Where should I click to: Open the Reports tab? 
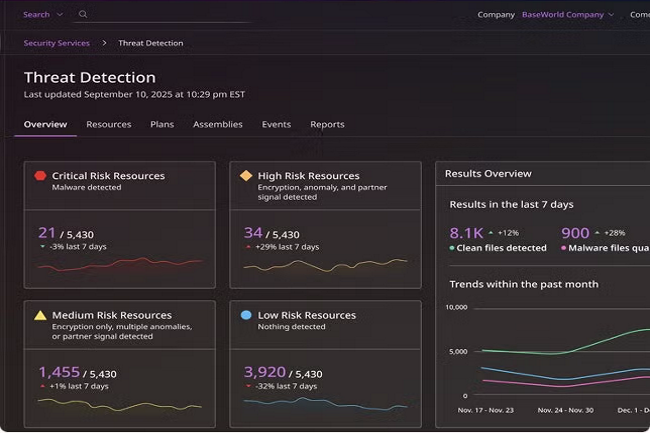tap(327, 125)
